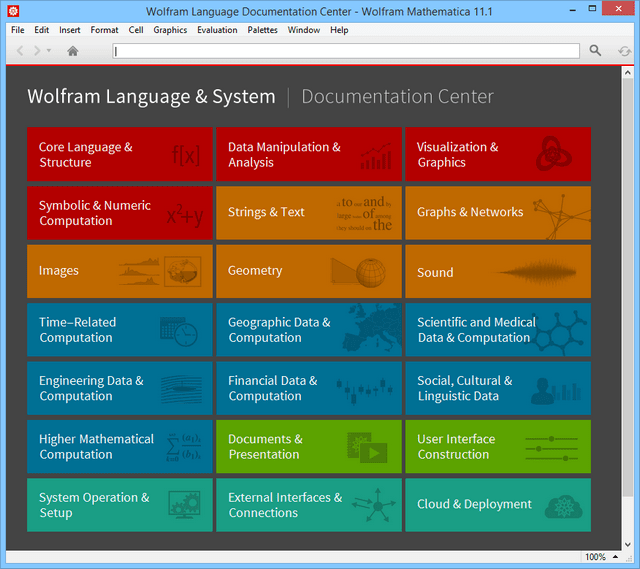
Task: Expand the 100% zoom level popup
Action: pyautogui.click(x=600, y=557)
